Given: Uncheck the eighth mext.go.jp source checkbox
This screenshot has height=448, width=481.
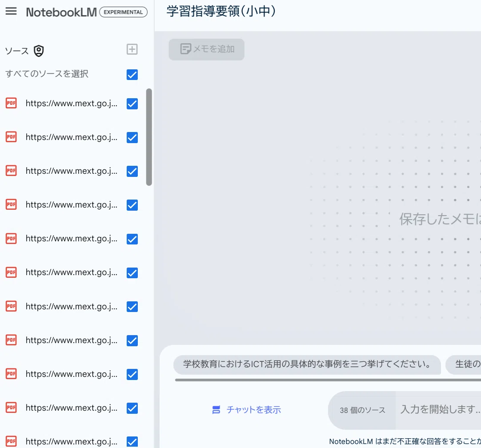Looking at the screenshot, I should click(132, 340).
